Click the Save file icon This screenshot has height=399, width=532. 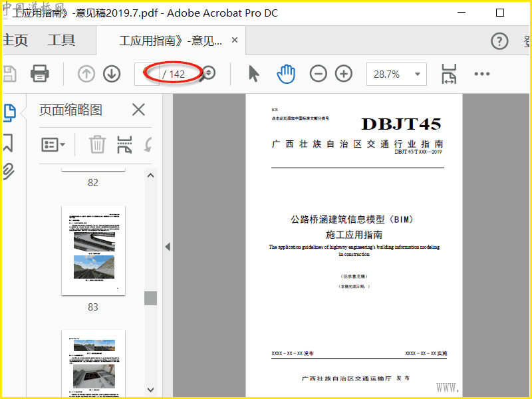click(x=9, y=74)
